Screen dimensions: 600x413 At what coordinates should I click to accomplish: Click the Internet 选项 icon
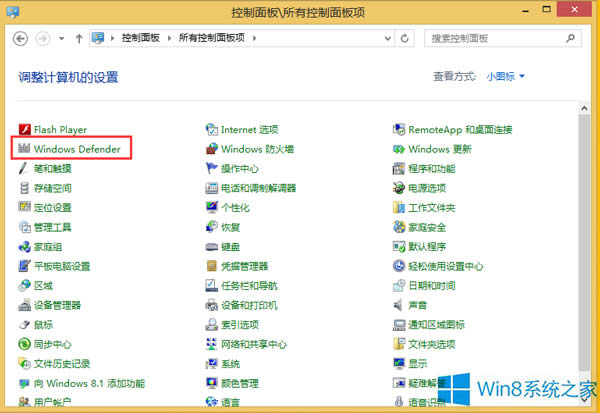coord(212,129)
